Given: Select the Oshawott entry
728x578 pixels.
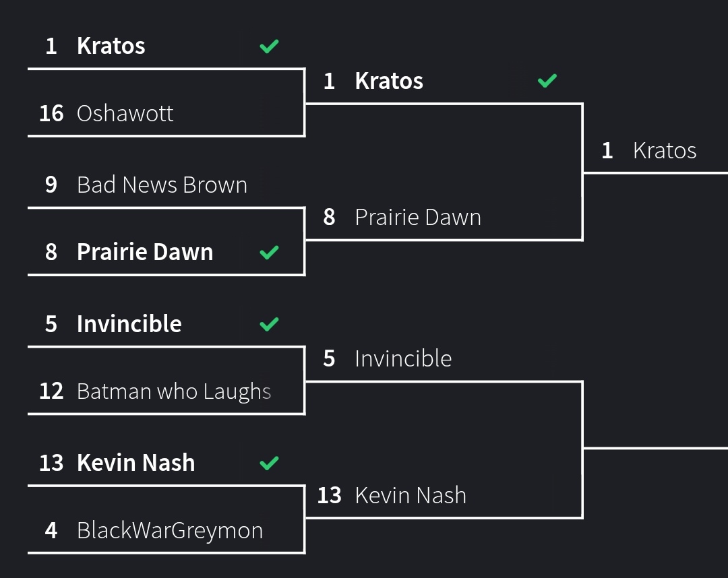Looking at the screenshot, I should (125, 113).
